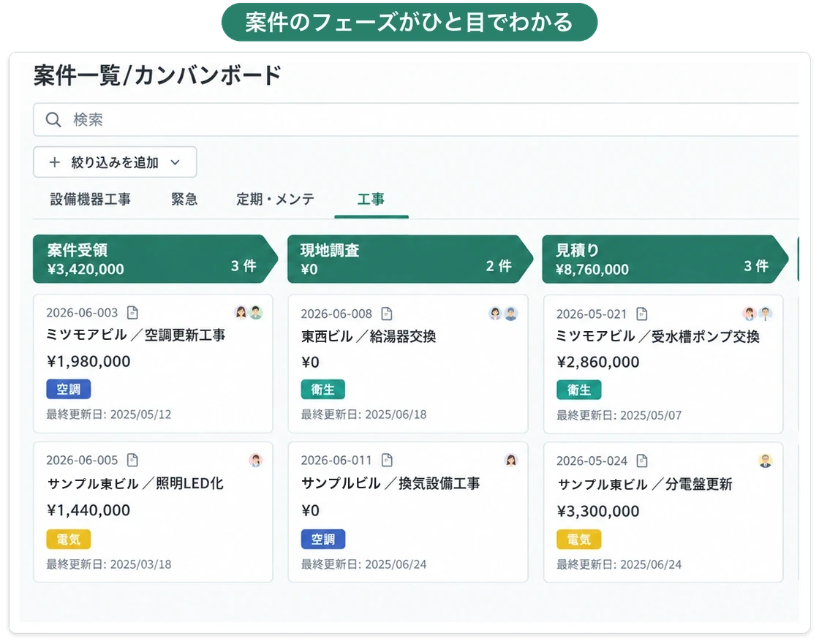Screen dimensions: 819x644
Task: Click the 現地調査 phase column header
Action: click(x=409, y=259)
